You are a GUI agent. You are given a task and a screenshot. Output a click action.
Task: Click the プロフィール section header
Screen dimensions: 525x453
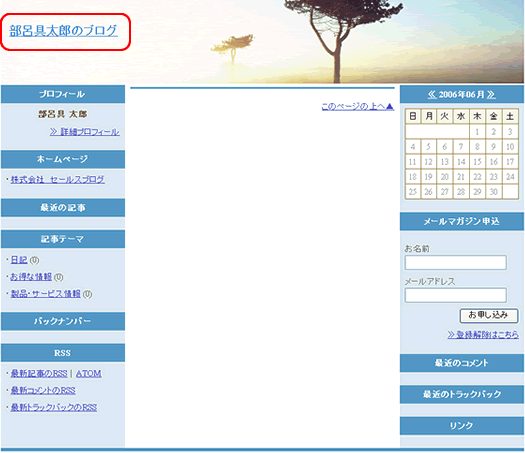click(x=63, y=94)
